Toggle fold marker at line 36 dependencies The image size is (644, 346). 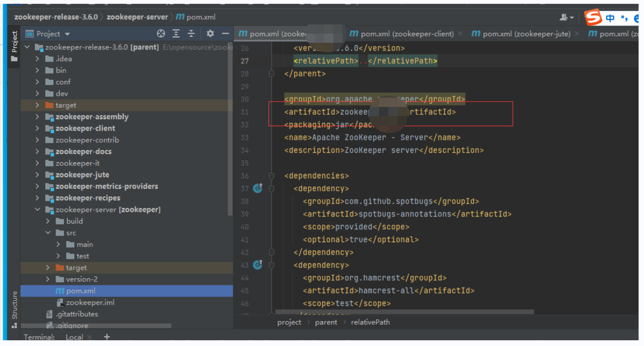(272, 176)
